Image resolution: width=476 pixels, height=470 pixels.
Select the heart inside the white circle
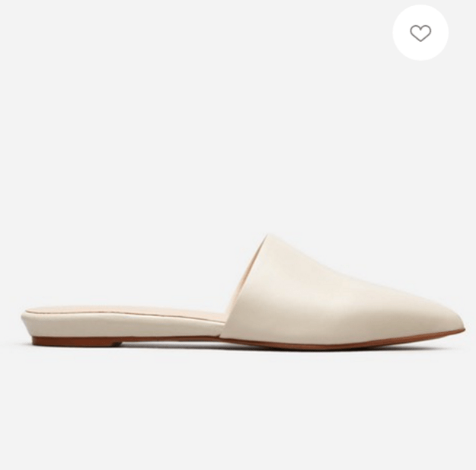click(420, 33)
